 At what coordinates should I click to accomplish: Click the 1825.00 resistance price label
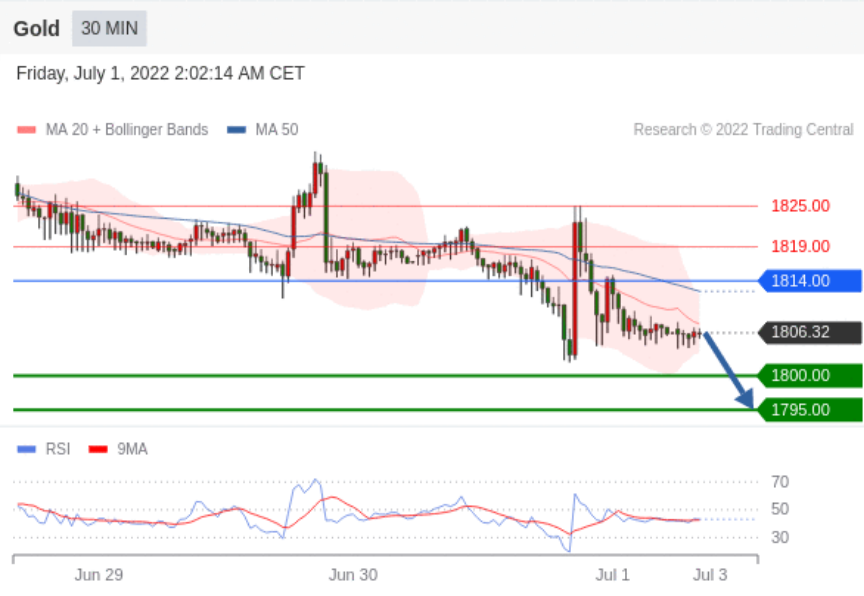click(800, 206)
